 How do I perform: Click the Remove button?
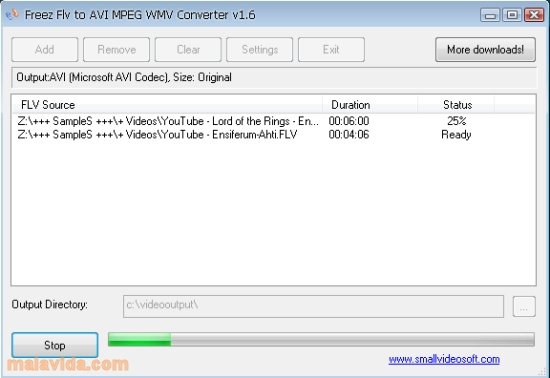[x=116, y=49]
